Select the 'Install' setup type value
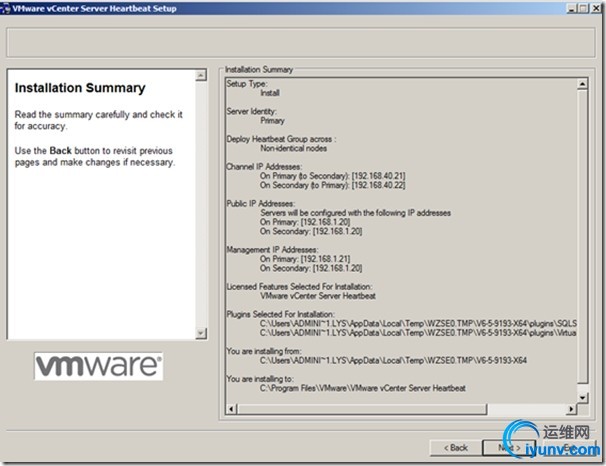 pos(270,93)
